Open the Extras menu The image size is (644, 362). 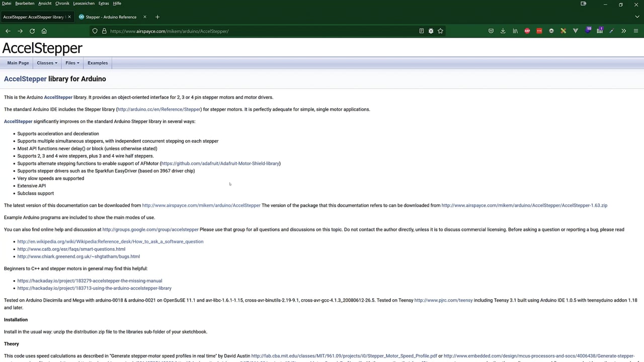(104, 4)
